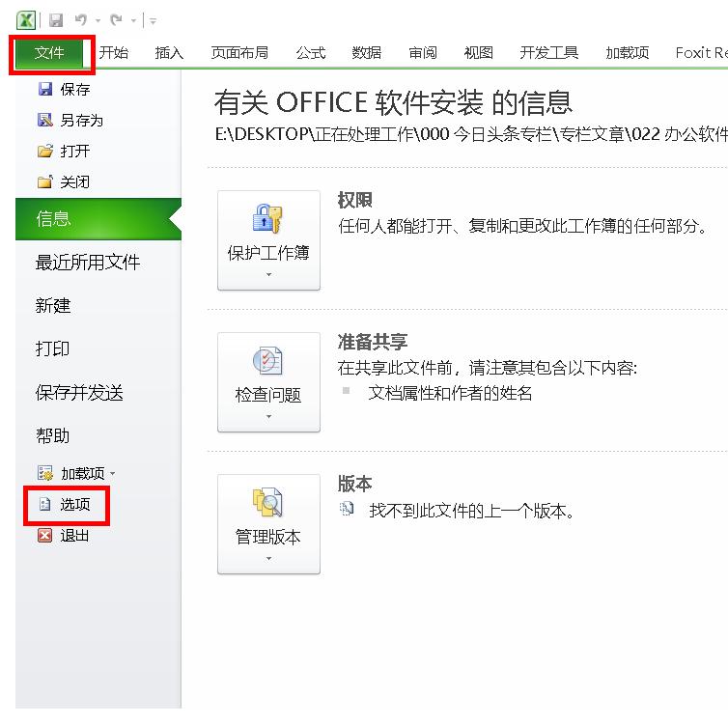Switch to the 开始 ribbon tab
Screen dimensions: 728x724
[114, 53]
